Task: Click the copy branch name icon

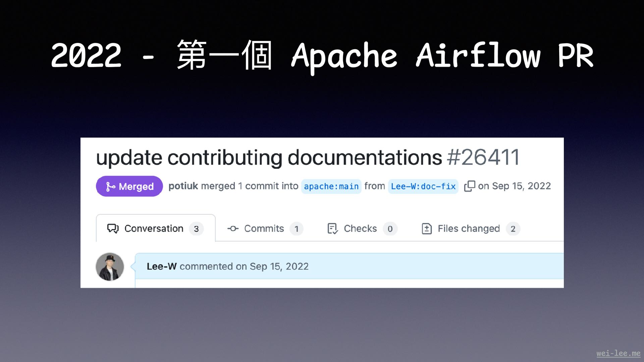Action: click(469, 186)
